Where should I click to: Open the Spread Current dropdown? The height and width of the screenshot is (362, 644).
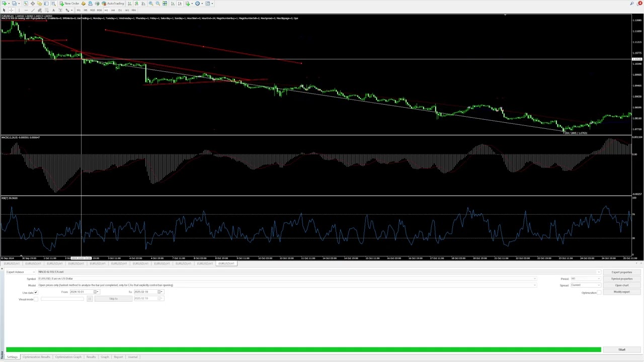586,285
